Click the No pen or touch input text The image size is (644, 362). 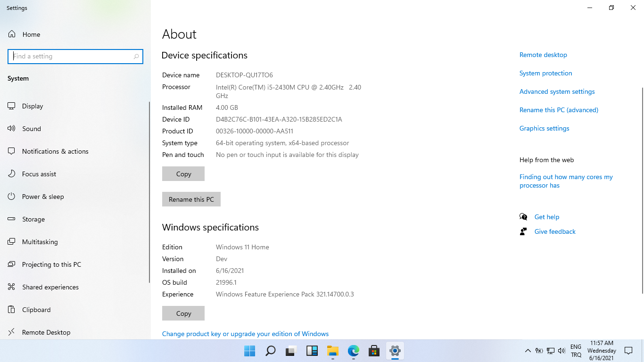coord(287,155)
